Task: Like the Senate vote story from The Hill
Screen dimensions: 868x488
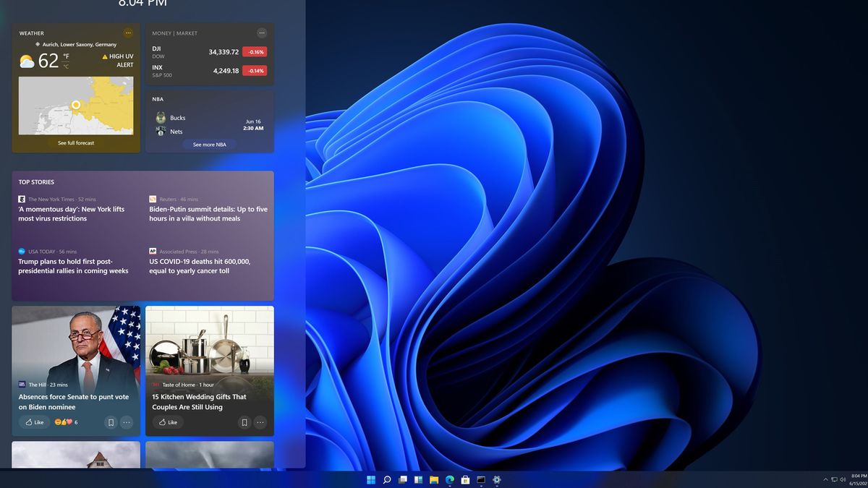Action: 34,422
